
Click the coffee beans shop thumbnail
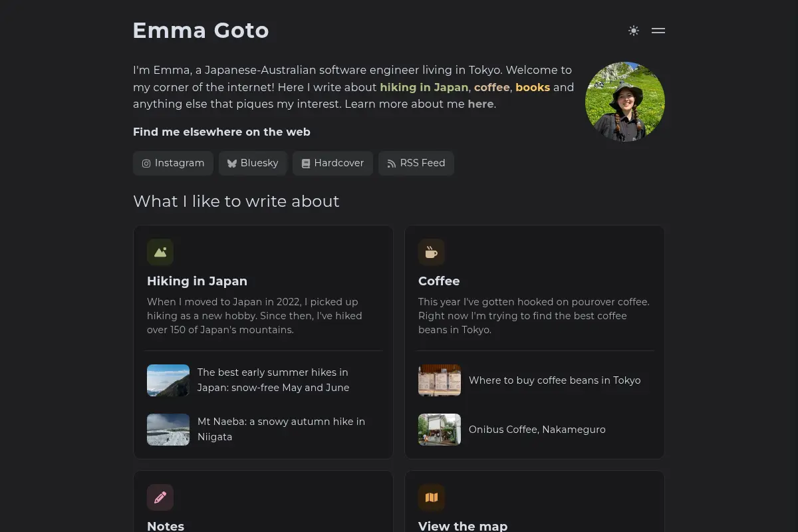[440, 380]
